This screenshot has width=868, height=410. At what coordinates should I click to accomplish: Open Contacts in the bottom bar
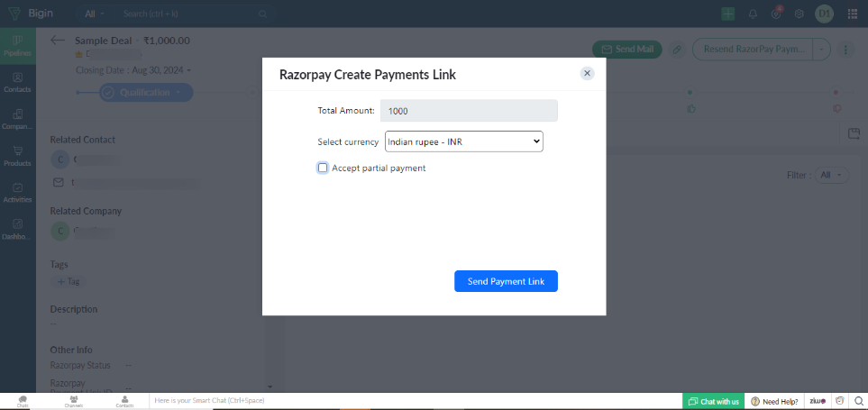tap(124, 401)
